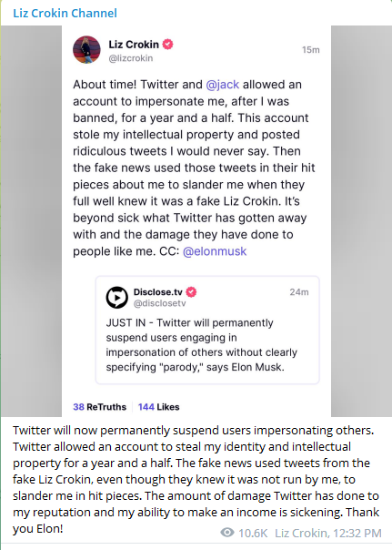Viewport: 392px width, 550px height.
Task: Open the @lizcrokin handle
Action: point(131,58)
